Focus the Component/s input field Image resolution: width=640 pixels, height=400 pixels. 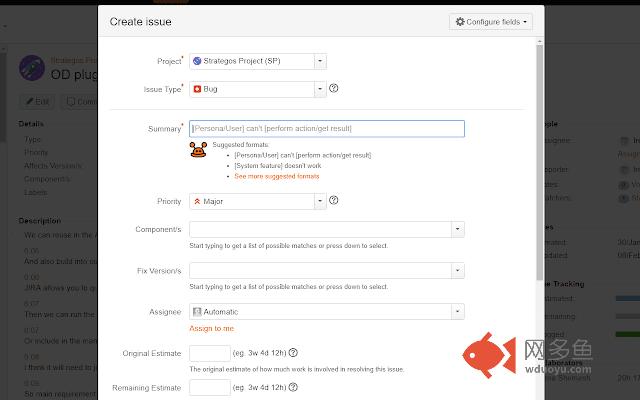320,229
